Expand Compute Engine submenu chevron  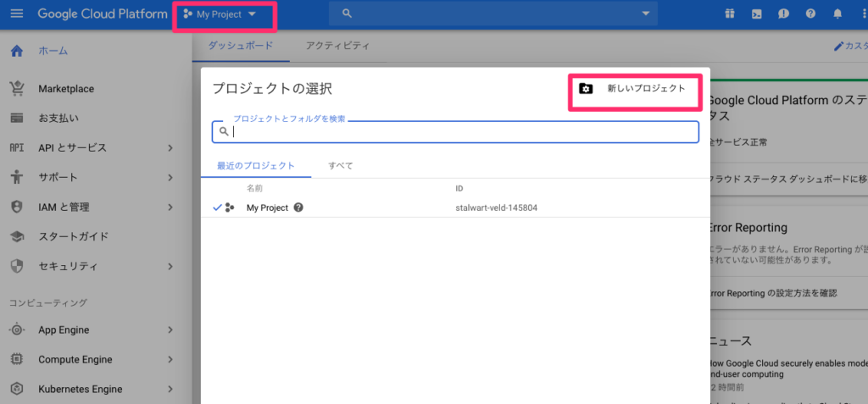point(170,360)
